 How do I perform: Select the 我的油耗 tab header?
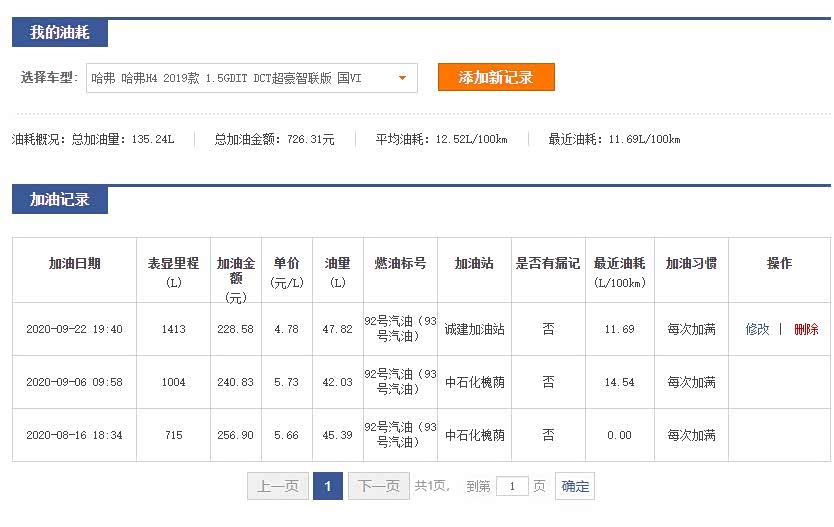(x=60, y=33)
